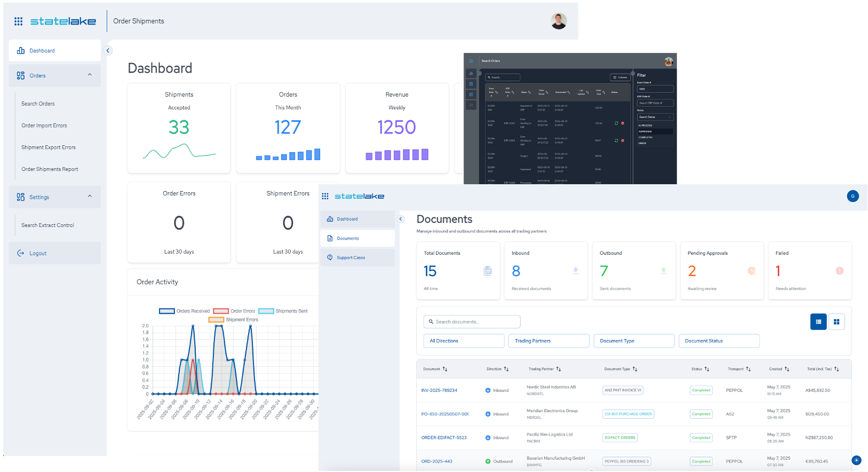Open the All Directions filter dropdown
The height and width of the screenshot is (472, 868).
463,341
